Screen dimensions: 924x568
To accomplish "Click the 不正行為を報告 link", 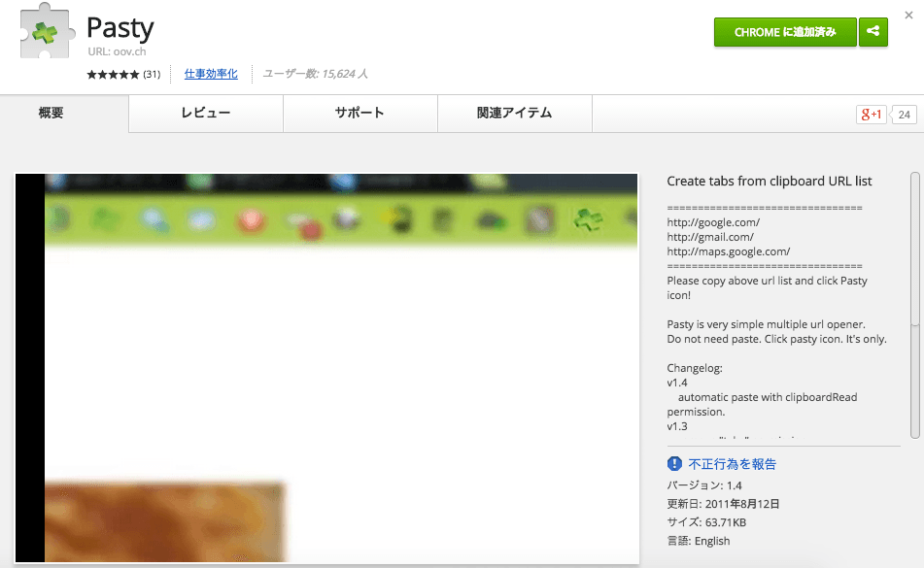I will click(x=733, y=464).
